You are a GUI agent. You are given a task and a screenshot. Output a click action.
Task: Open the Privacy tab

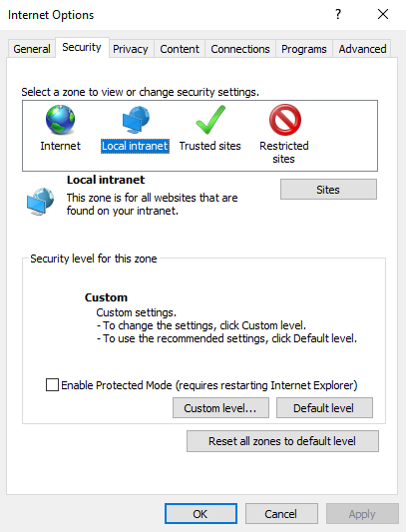(131, 49)
